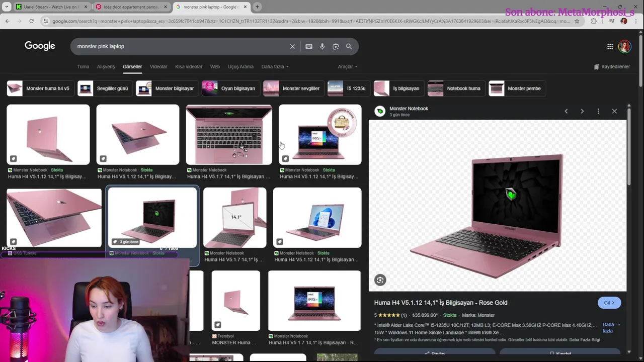Switch to the Videolar tab

tap(158, 66)
